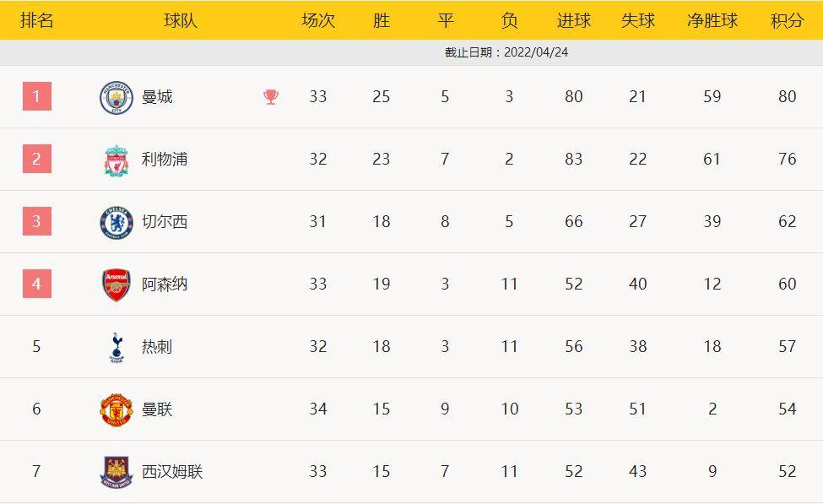The height and width of the screenshot is (504, 823).
Task: Select the 阿森纳 team name
Action: coord(165,285)
